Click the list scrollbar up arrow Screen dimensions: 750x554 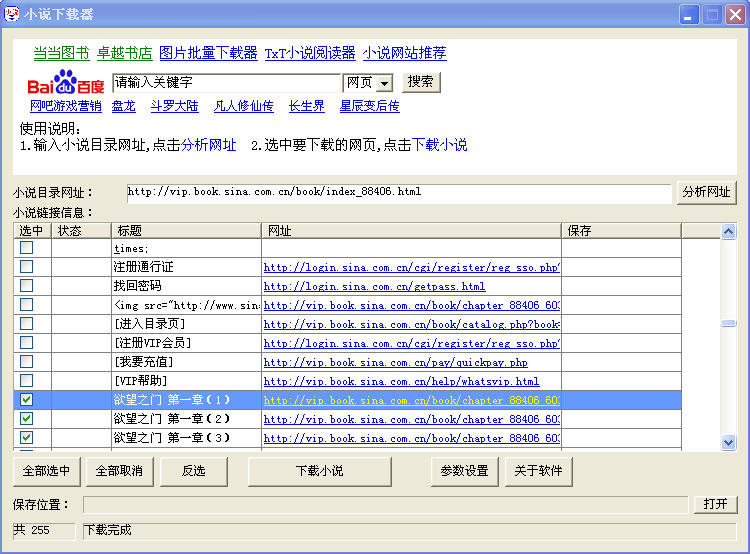pos(728,231)
